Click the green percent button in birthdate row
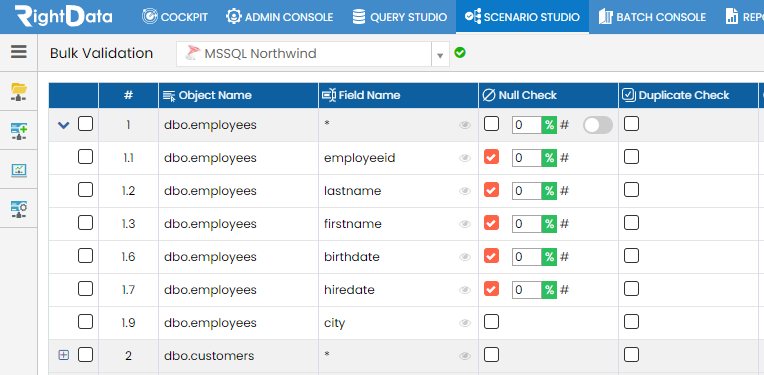764x375 pixels. pos(549,257)
